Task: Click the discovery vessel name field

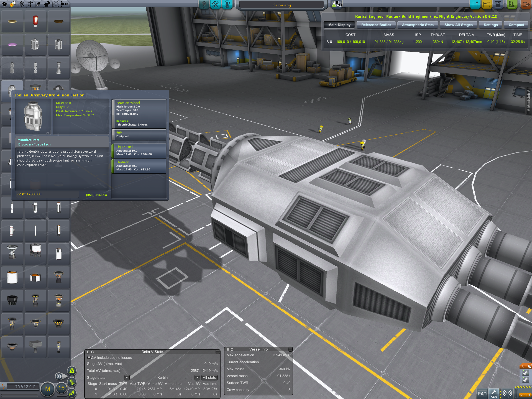Action: (282, 5)
